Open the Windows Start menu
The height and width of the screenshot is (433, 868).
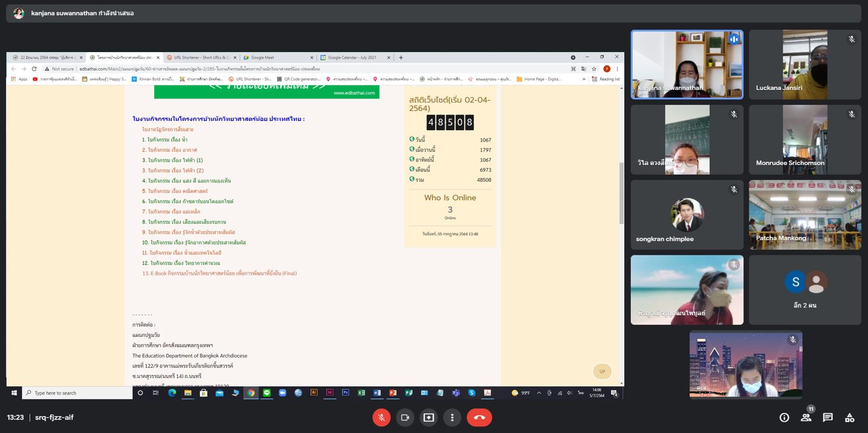[x=14, y=393]
